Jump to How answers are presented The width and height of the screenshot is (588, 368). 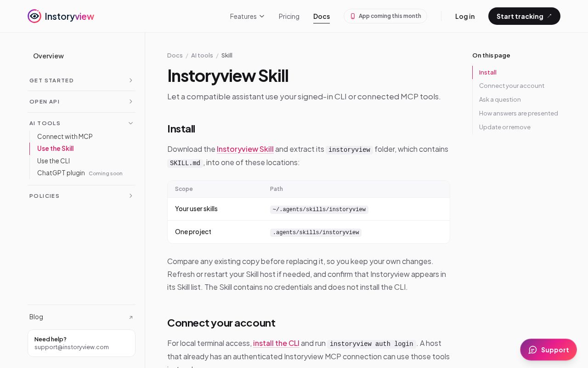519,113
